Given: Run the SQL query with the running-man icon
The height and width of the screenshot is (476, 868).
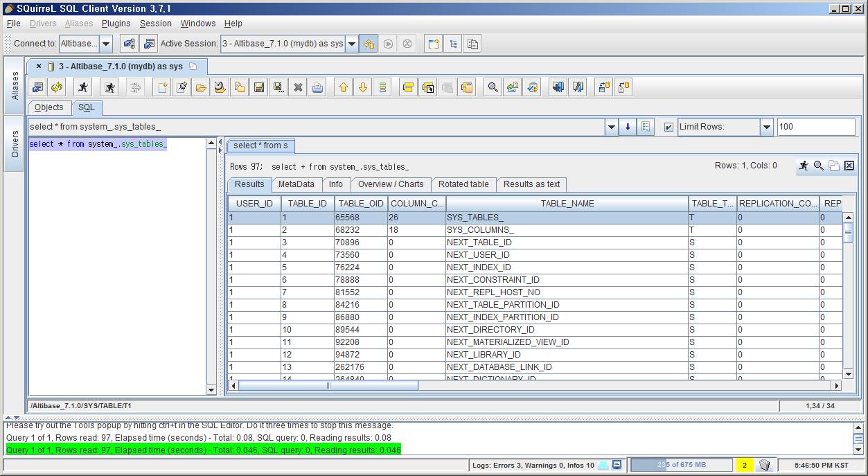Looking at the screenshot, I should coord(83,87).
